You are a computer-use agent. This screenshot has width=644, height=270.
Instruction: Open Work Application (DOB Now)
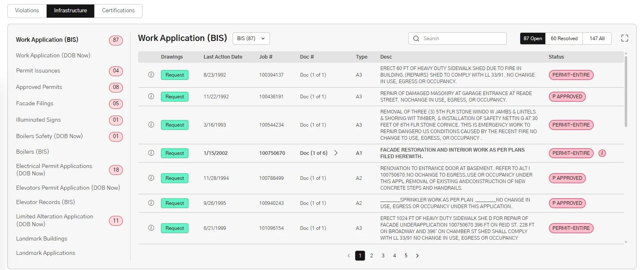click(x=53, y=55)
